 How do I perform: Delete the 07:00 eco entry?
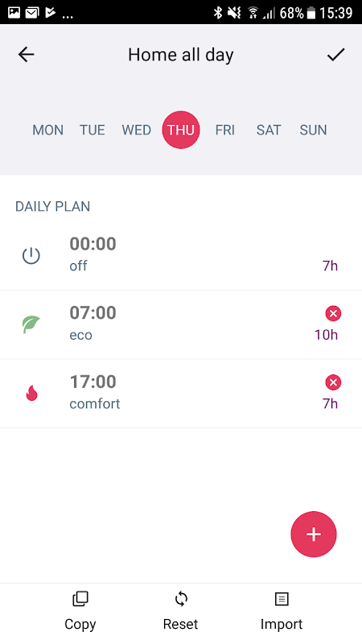[333, 314]
